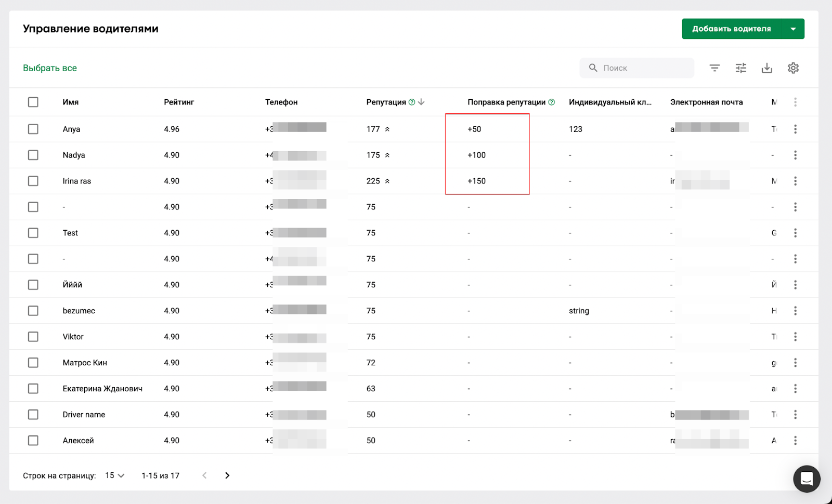The height and width of the screenshot is (504, 832).
Task: Sort by Поправка репутации column header
Action: (506, 102)
